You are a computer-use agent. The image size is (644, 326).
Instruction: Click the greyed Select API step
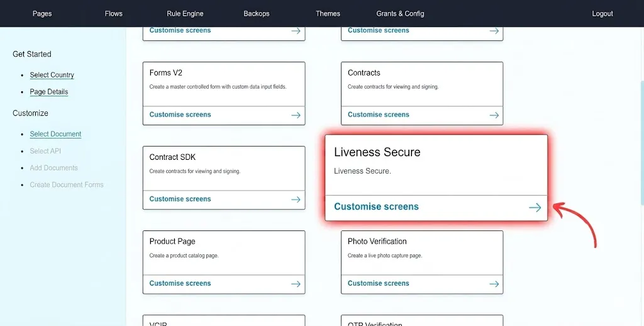pyautogui.click(x=45, y=151)
